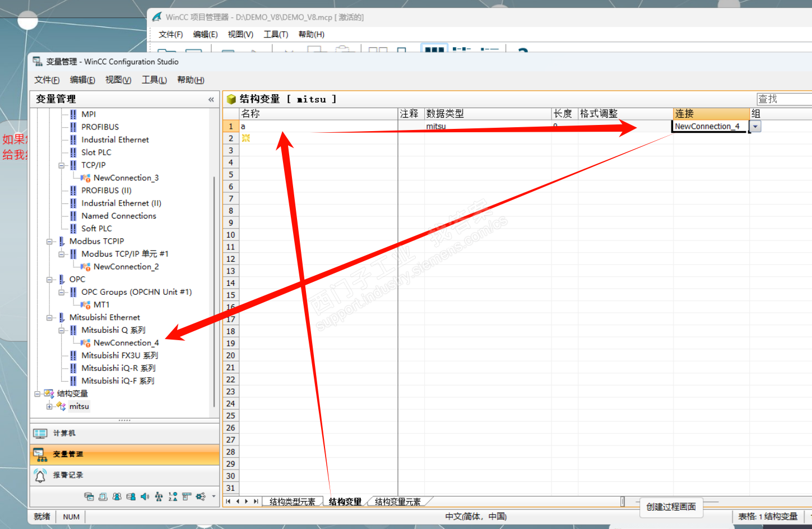Screen dimensions: 812x529
Task: Click the 连接 column header
Action: coord(711,114)
